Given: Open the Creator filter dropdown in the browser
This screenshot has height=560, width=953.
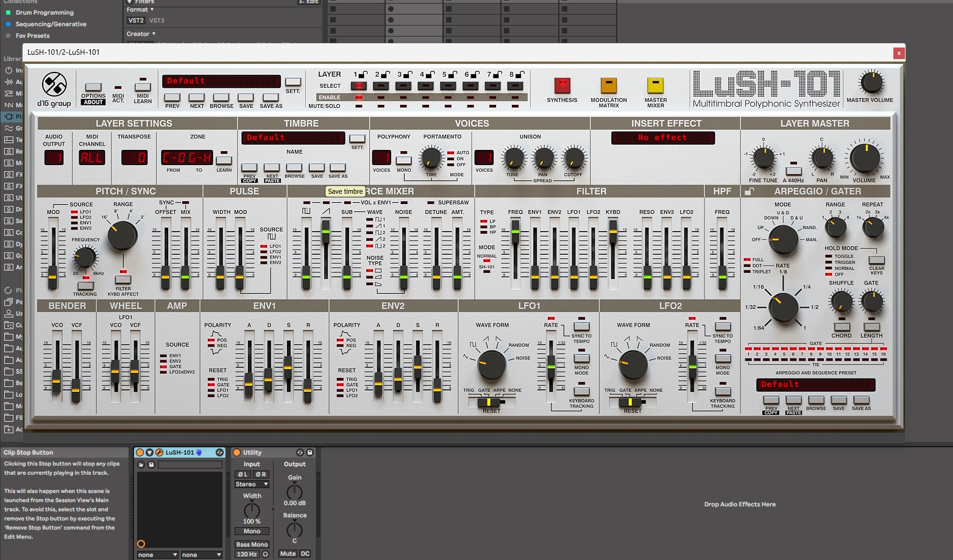Looking at the screenshot, I should pos(141,34).
